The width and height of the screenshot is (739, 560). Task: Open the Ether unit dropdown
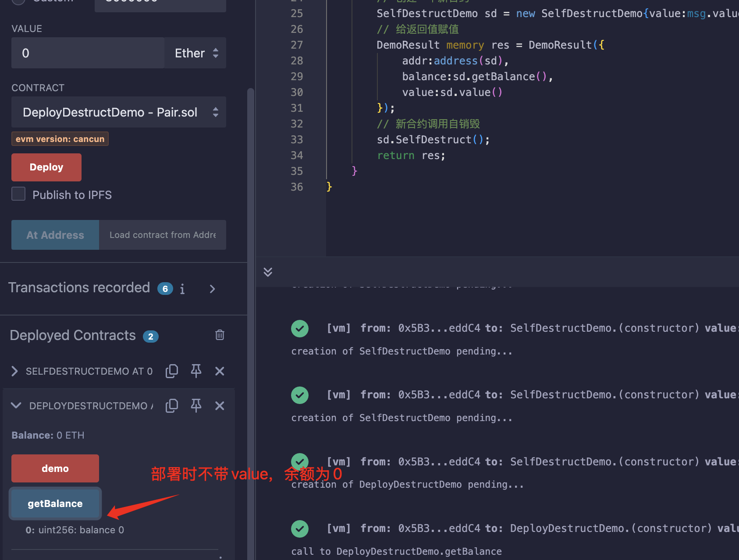point(195,53)
